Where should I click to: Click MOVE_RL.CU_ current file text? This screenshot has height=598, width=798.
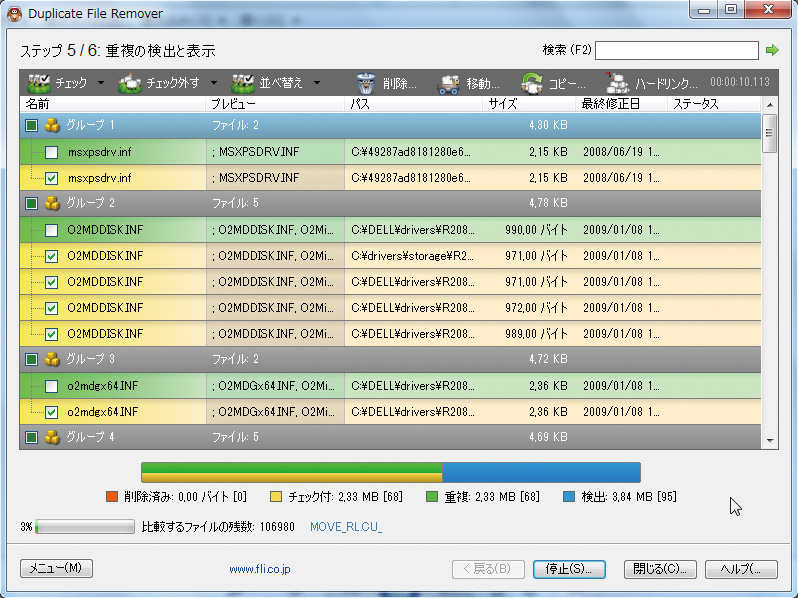(x=346, y=527)
